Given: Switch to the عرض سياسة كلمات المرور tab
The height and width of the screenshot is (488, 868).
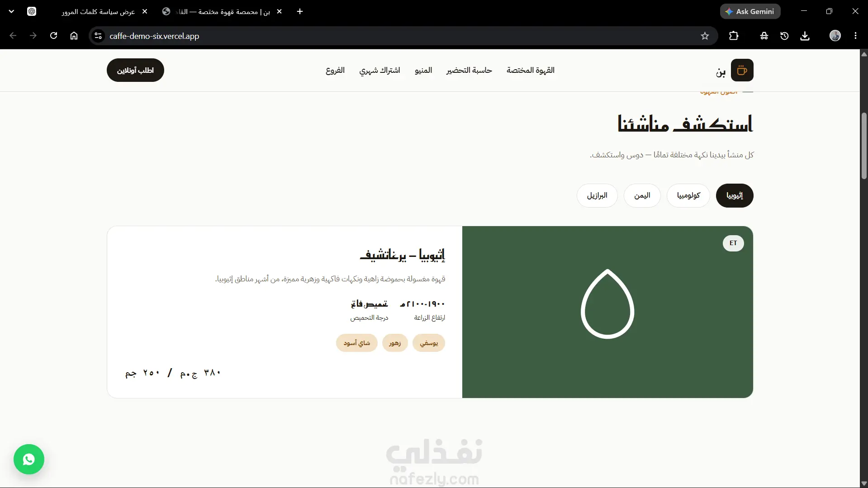Looking at the screenshot, I should [99, 12].
